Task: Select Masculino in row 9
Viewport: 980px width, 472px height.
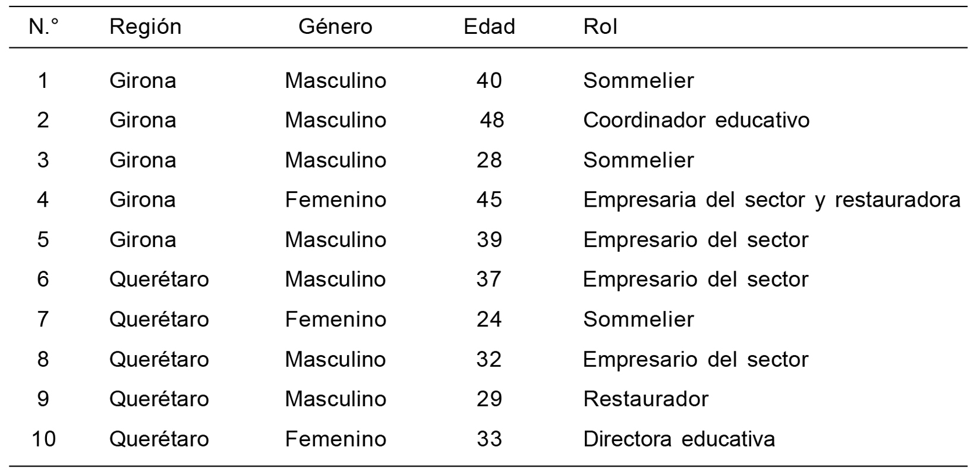Action: coord(335,399)
